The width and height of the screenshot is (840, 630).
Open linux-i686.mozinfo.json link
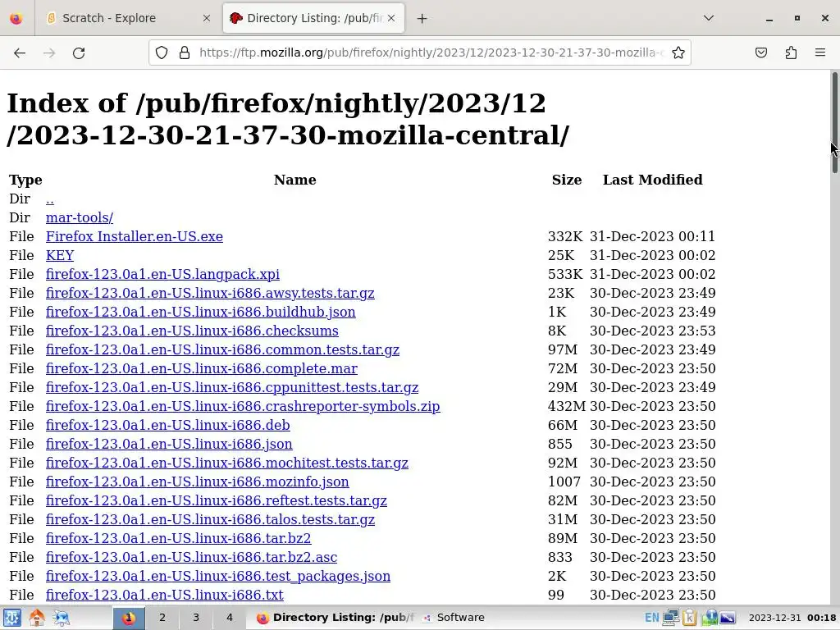pos(198,482)
